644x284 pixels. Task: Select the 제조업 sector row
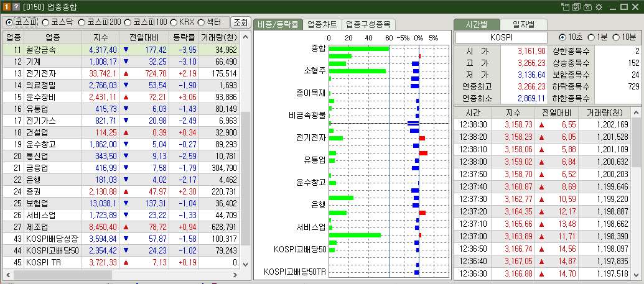point(121,227)
